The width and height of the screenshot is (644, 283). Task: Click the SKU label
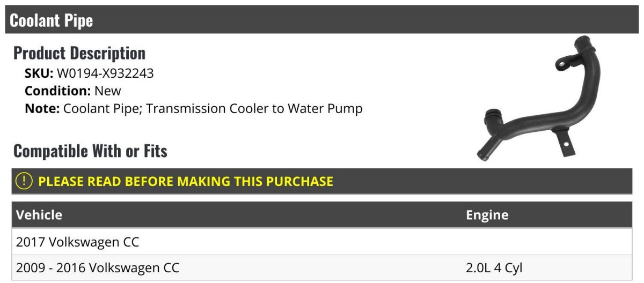tap(39, 73)
